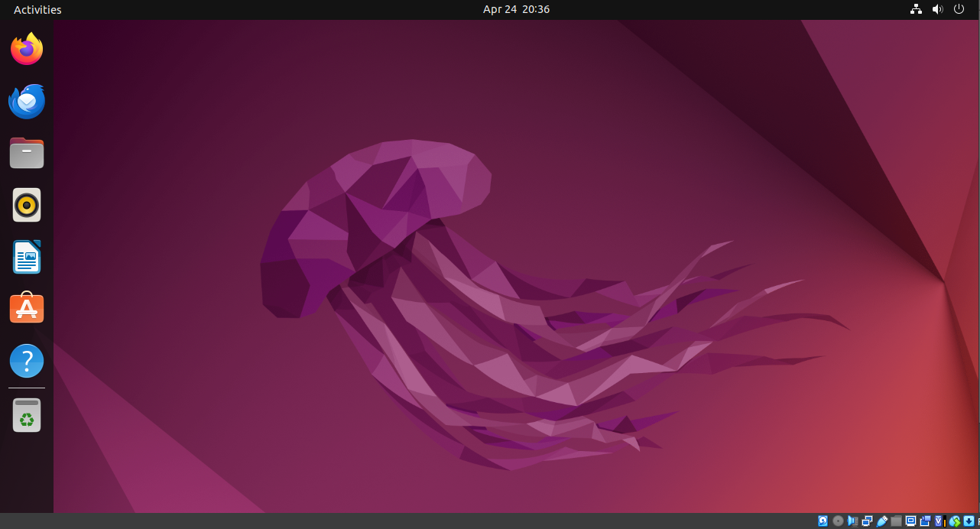Click VirtualBox USB devices status icon
Image resolution: width=980 pixels, height=529 pixels.
pyautogui.click(x=882, y=521)
